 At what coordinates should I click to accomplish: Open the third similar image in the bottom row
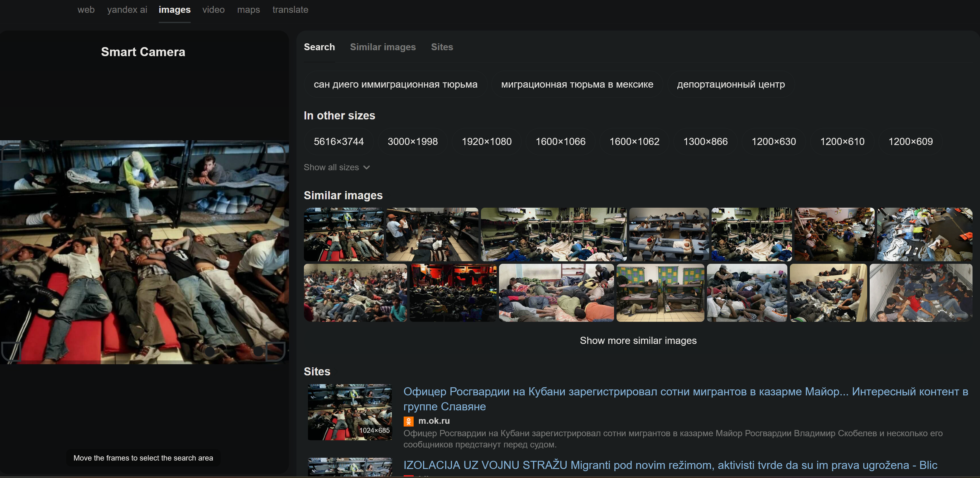[556, 293]
